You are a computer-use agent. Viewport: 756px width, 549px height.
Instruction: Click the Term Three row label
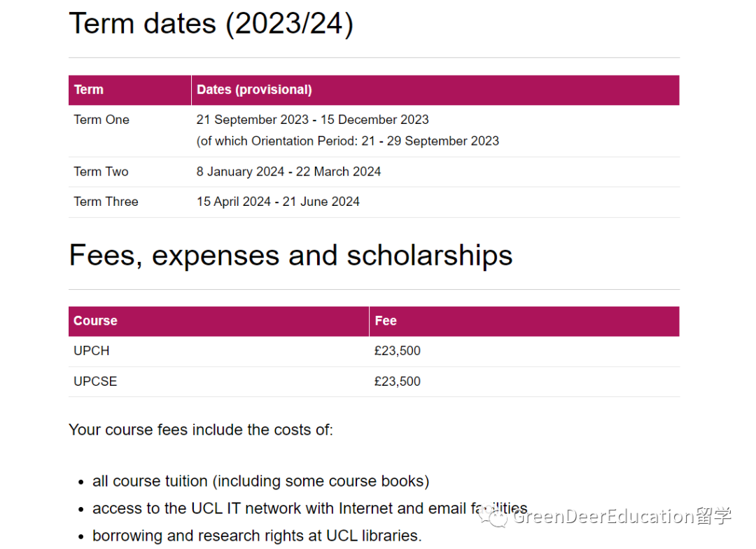(106, 202)
